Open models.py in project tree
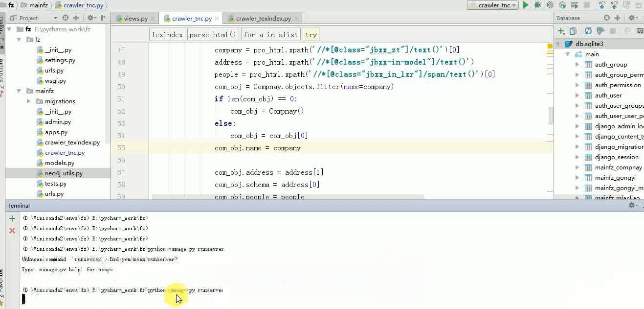The image size is (644, 309). point(59,163)
